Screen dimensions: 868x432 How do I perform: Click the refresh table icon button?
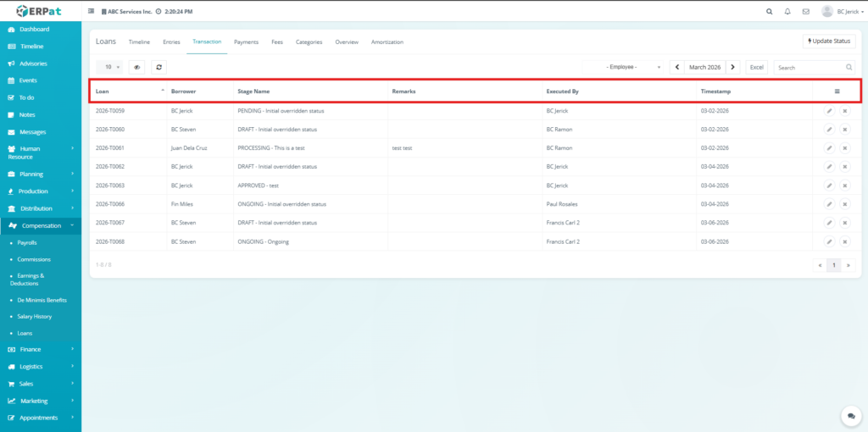pyautogui.click(x=159, y=67)
